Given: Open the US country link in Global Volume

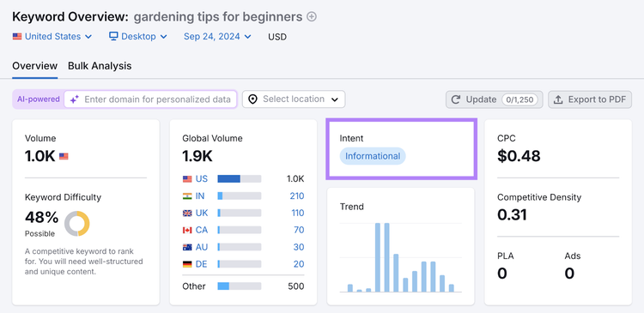Looking at the screenshot, I should (x=202, y=179).
